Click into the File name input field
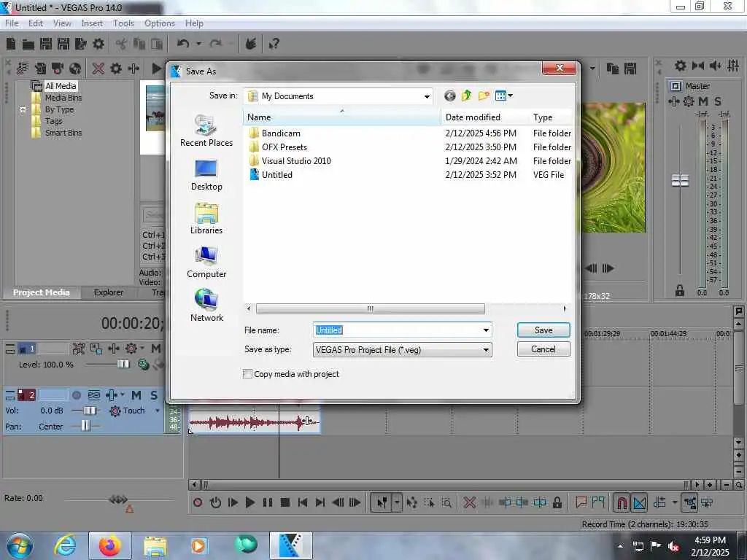The height and width of the screenshot is (560, 747). pyautogui.click(x=398, y=330)
